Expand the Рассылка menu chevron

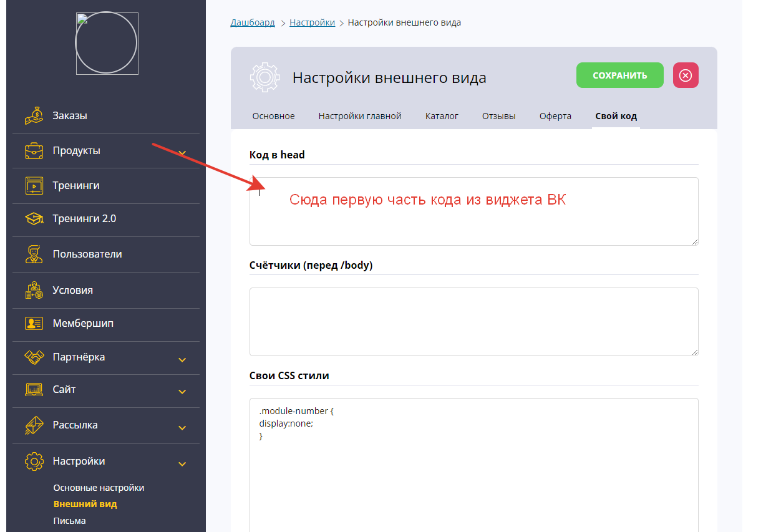pyautogui.click(x=182, y=428)
